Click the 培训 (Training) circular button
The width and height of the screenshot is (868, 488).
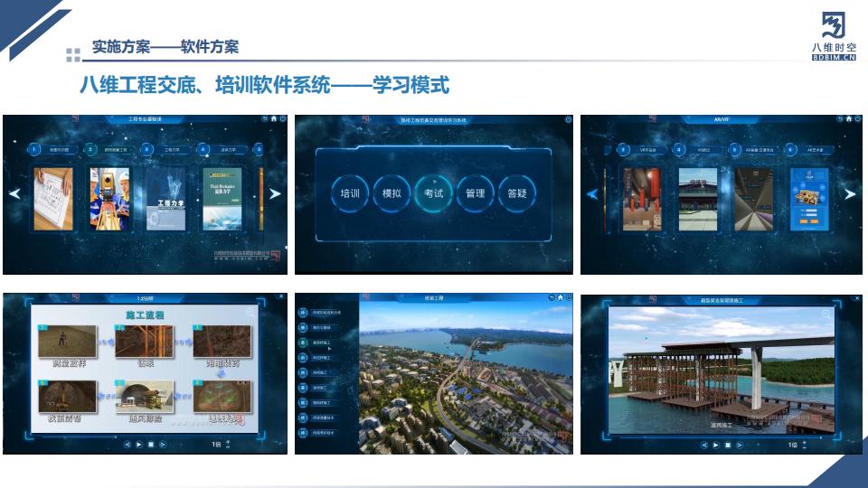[x=349, y=193]
